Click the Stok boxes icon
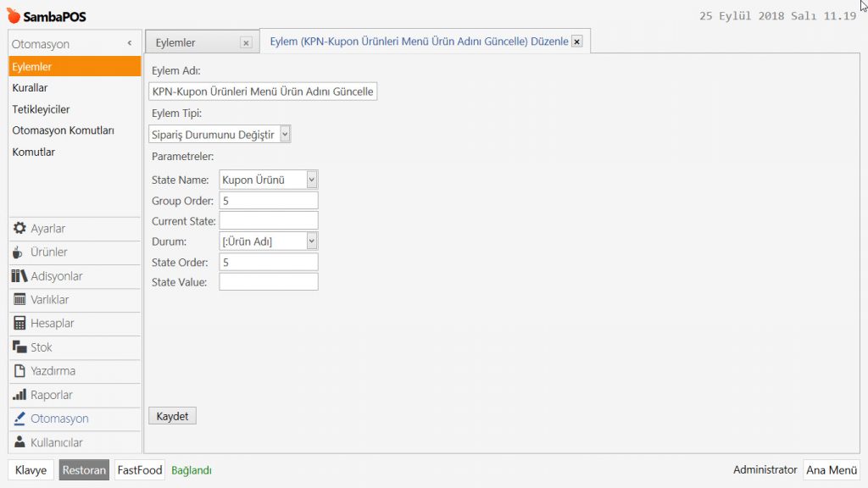 tap(19, 347)
